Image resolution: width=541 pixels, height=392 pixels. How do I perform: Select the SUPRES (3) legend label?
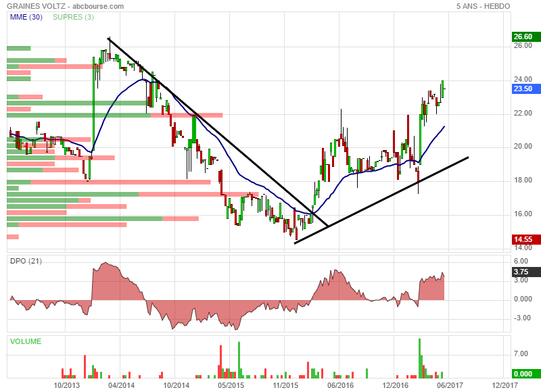click(x=73, y=17)
